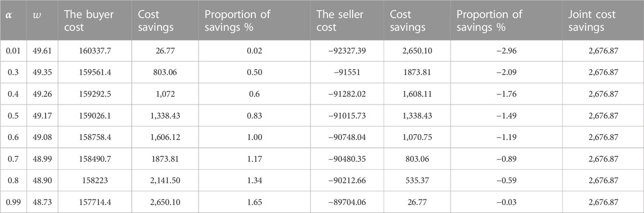Click the α column header
The height and width of the screenshot is (213, 644).
[x=13, y=21]
